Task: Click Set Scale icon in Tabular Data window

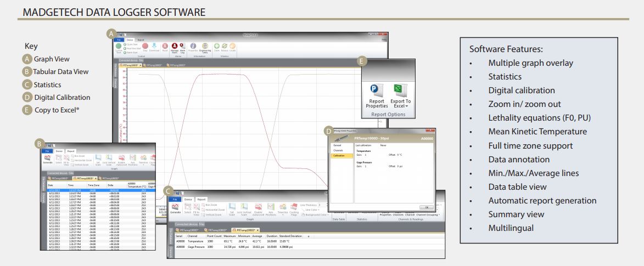Action: coord(98,157)
